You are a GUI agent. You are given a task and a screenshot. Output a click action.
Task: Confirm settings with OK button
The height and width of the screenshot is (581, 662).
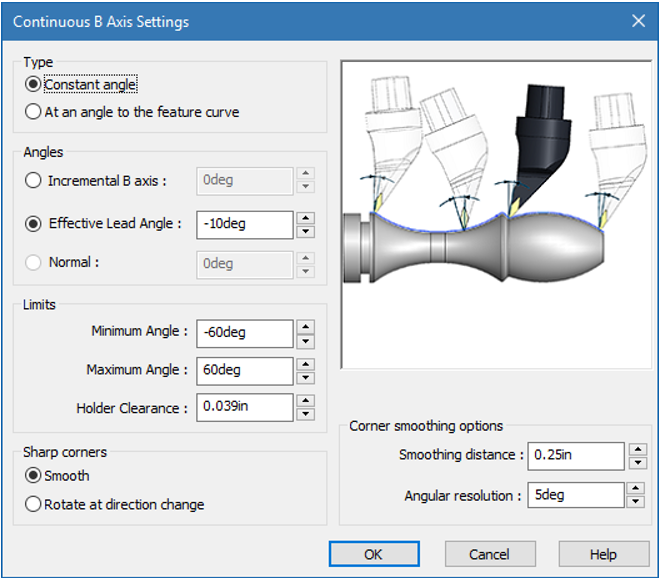coord(374,554)
